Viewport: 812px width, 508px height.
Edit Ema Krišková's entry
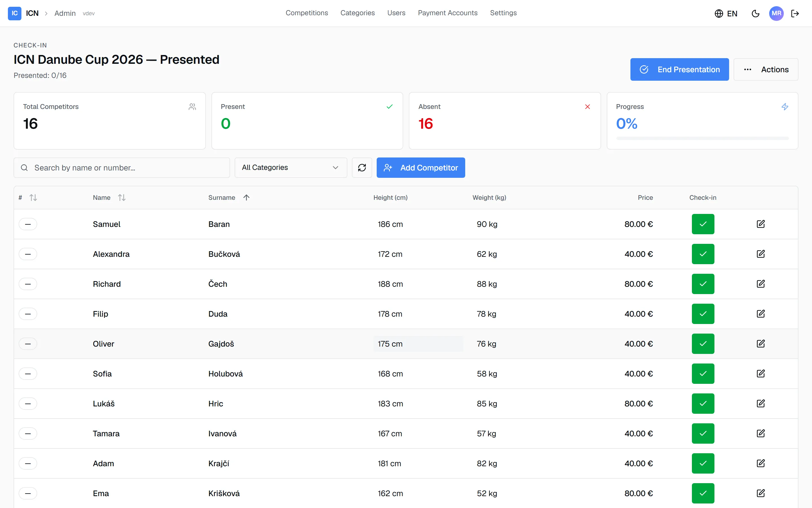(761, 493)
